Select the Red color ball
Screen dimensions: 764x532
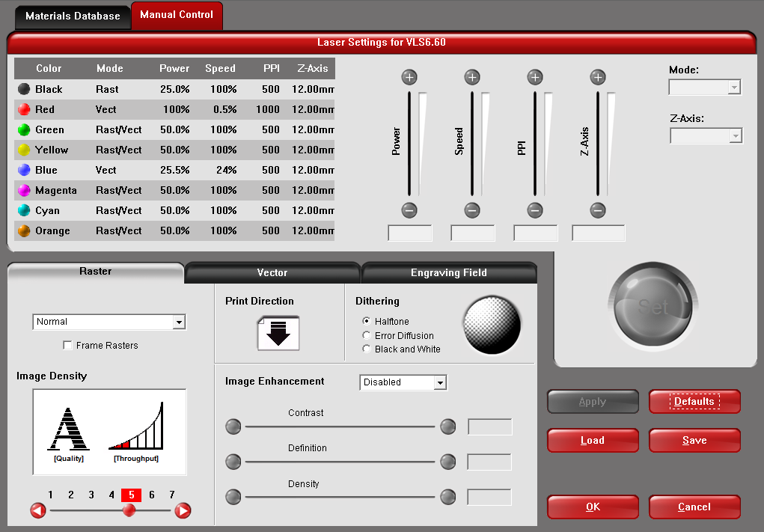click(x=24, y=109)
